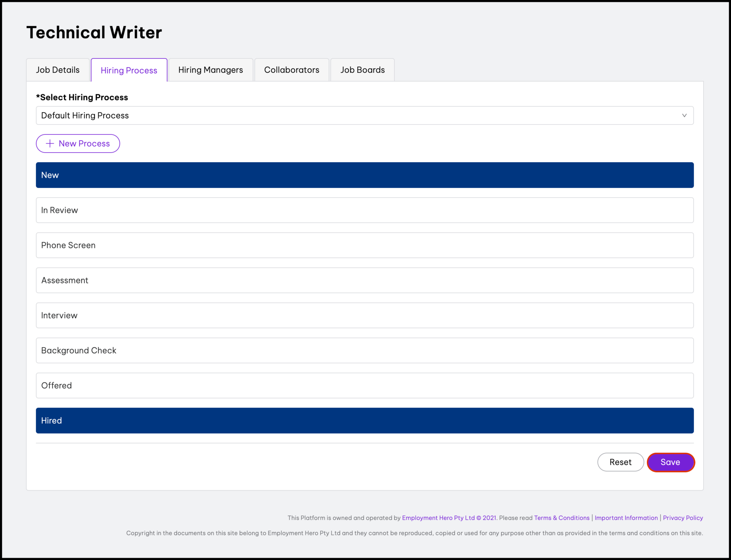731x560 pixels.
Task: Click the Reset button
Action: point(620,462)
